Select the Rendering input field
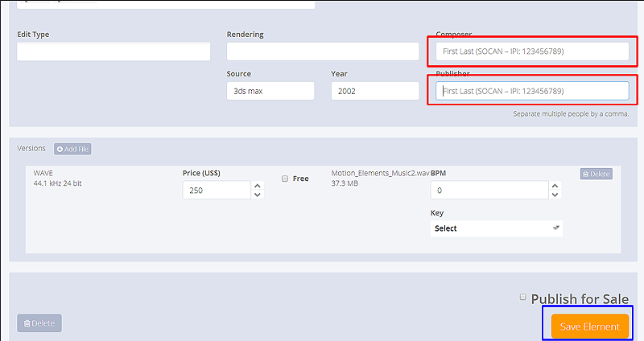The width and height of the screenshot is (644, 341). (x=323, y=51)
